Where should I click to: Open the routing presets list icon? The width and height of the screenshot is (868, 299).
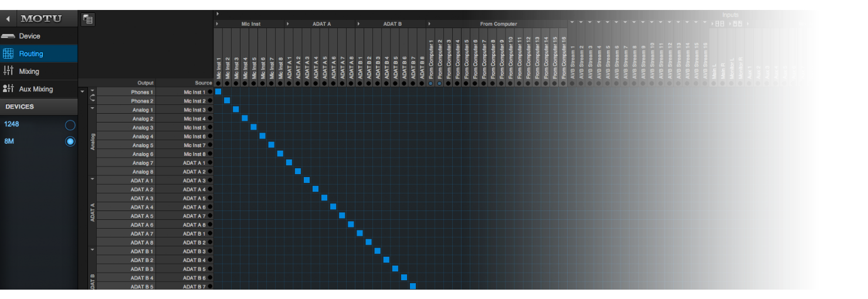tap(88, 19)
